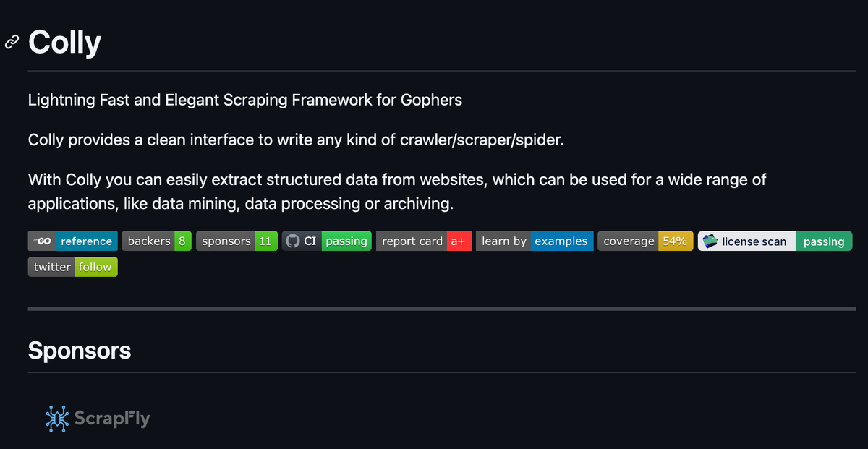This screenshot has height=449, width=868.
Task: Open the report card a+ badge
Action: pos(424,241)
